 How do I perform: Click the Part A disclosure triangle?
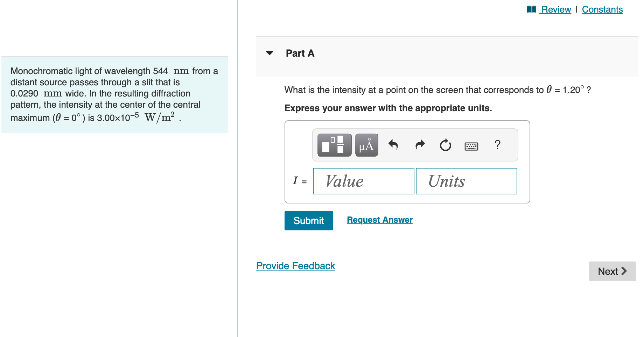pyautogui.click(x=269, y=53)
